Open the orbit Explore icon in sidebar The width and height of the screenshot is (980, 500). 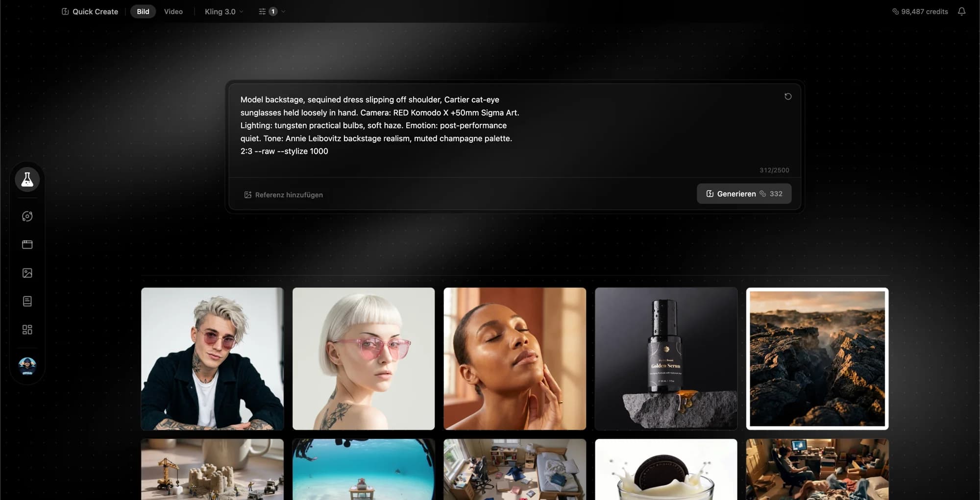click(x=27, y=216)
